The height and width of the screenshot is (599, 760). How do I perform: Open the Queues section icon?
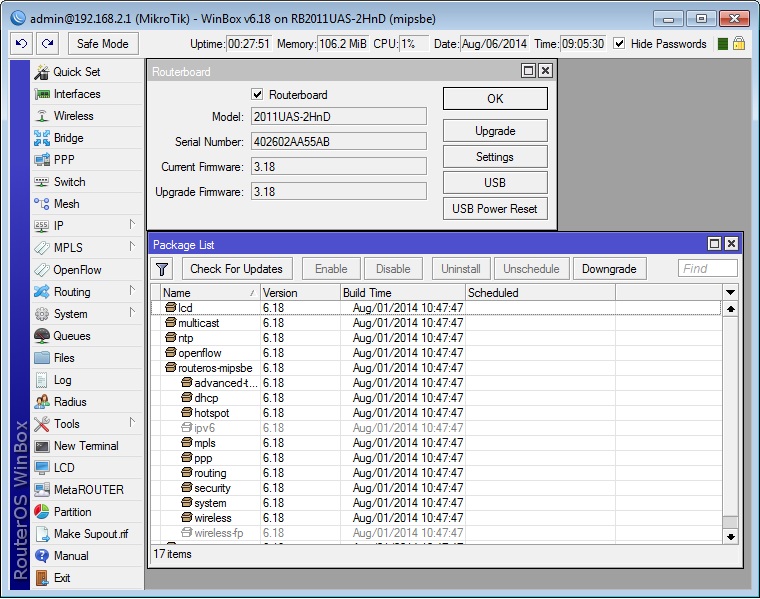pyautogui.click(x=42, y=336)
